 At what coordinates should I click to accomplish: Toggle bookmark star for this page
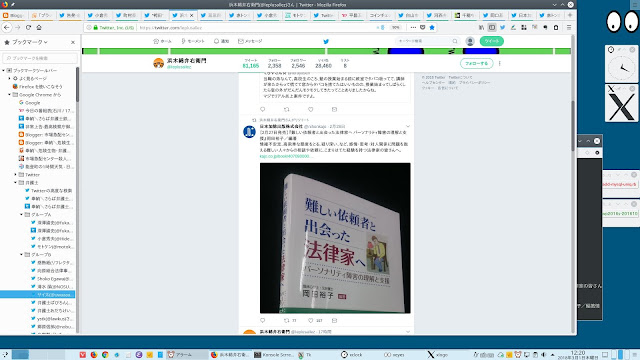click(432, 27)
